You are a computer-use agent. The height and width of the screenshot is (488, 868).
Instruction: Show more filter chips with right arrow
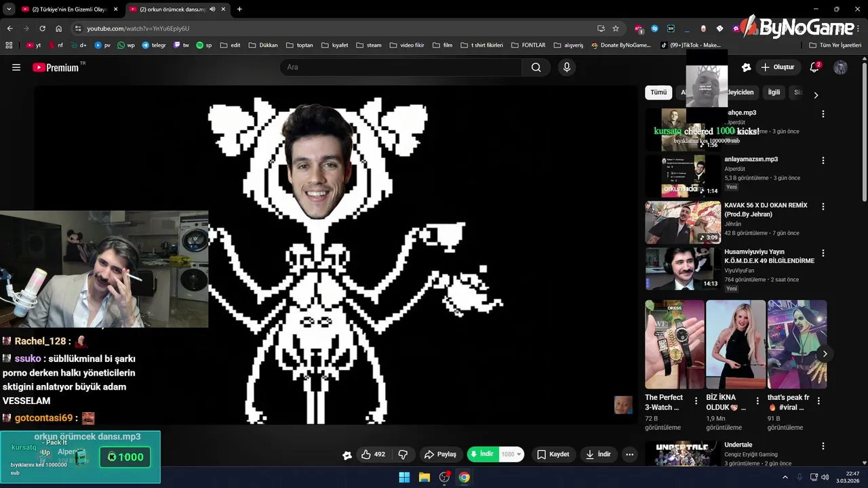click(x=816, y=95)
